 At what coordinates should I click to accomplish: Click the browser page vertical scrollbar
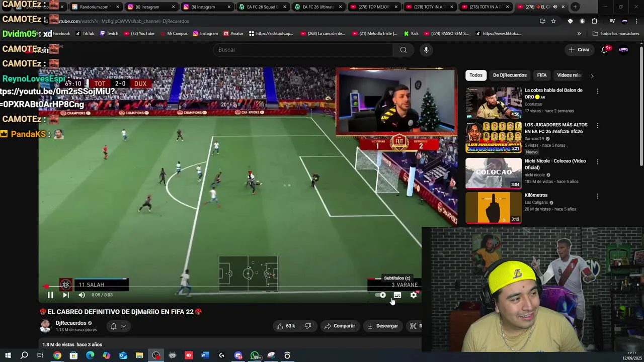point(641,106)
